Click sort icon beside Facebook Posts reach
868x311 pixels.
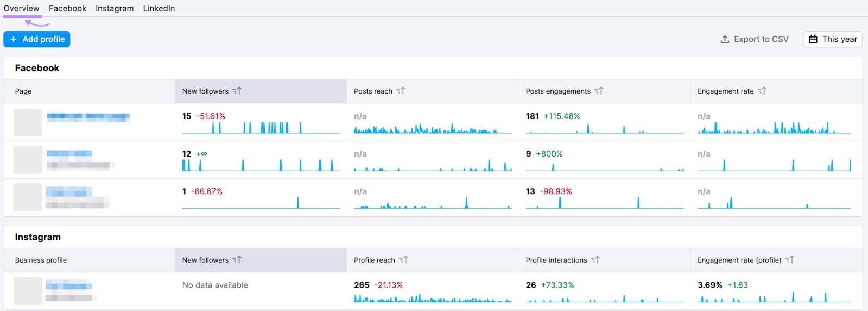[x=401, y=91]
